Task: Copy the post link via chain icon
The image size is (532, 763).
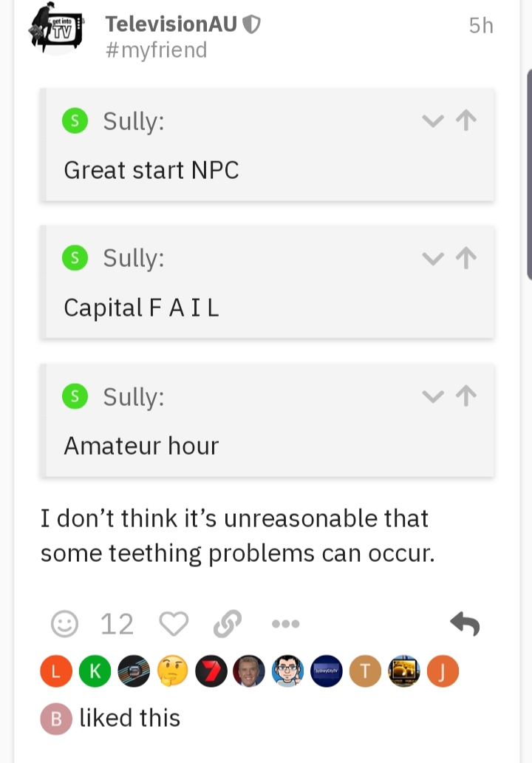Action: pos(227,625)
